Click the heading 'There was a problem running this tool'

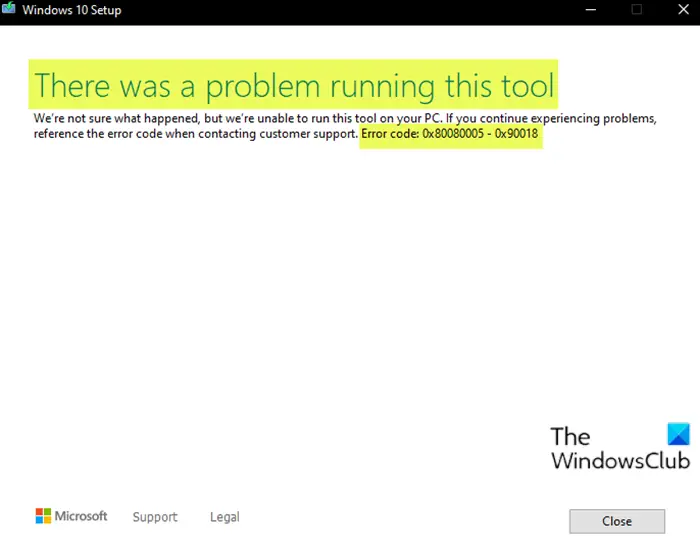click(x=294, y=85)
